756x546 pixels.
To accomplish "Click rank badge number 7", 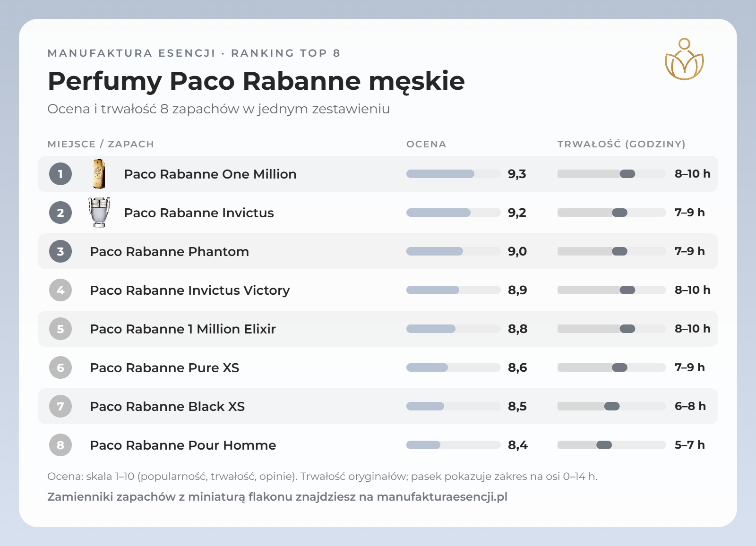I will tap(60, 406).
